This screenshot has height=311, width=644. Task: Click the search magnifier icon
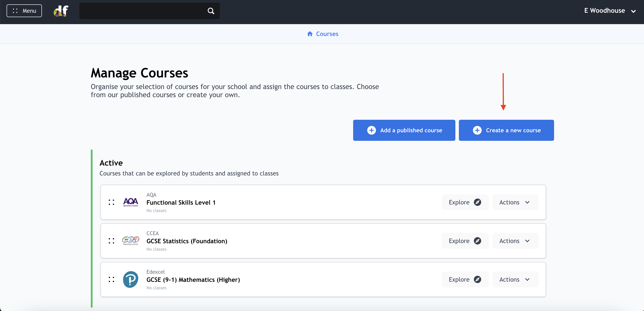click(211, 11)
